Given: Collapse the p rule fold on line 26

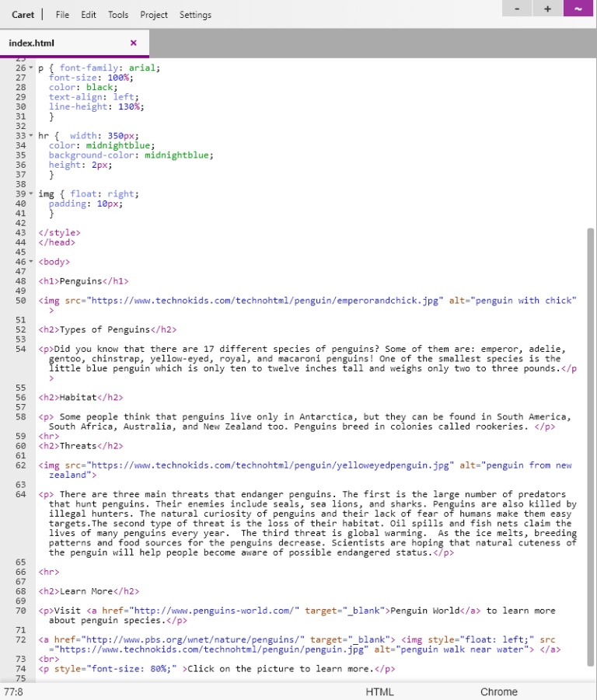Looking at the screenshot, I should point(31,68).
